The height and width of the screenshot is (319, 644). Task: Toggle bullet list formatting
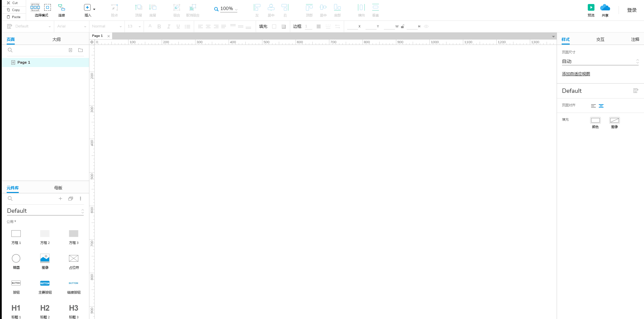pyautogui.click(x=187, y=26)
